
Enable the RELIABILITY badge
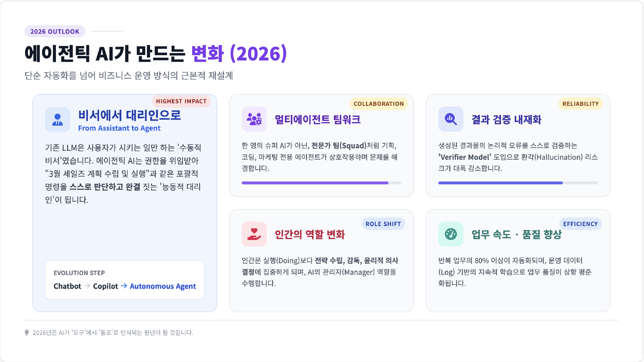580,104
